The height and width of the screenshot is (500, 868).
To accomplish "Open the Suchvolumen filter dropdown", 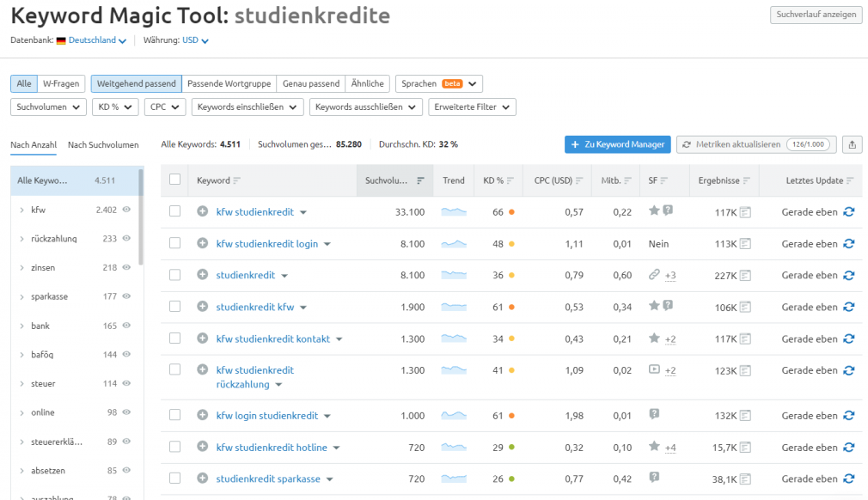I will pyautogui.click(x=48, y=107).
